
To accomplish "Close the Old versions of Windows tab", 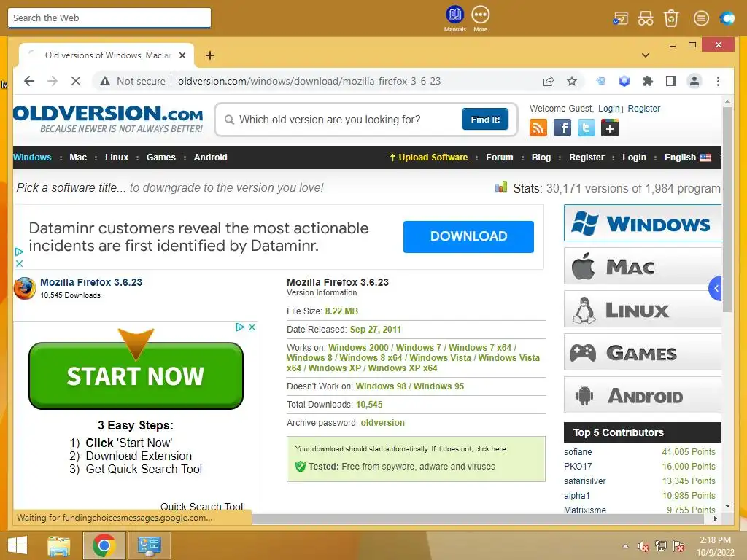I will point(182,55).
